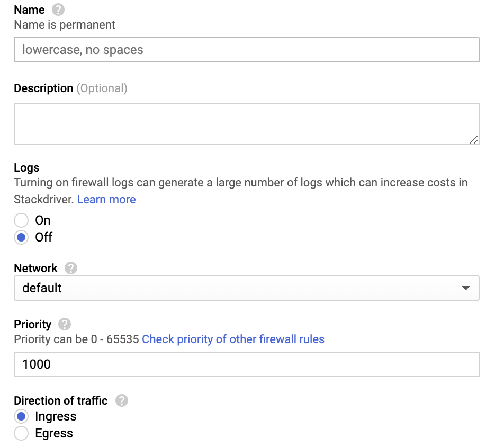Grab the Description textarea resize handle
Viewport: 504px width, 447px height.
(473, 140)
